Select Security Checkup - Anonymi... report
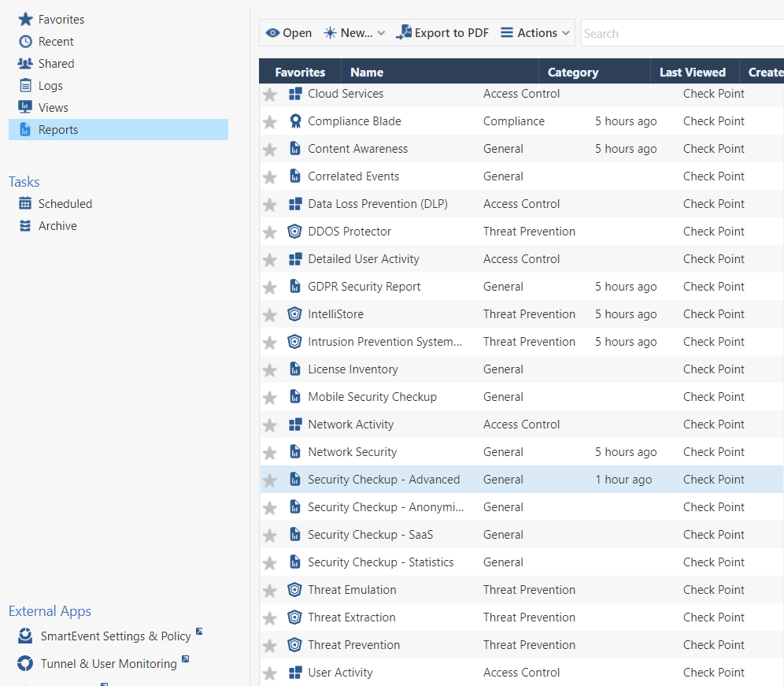The image size is (784, 686). coord(386,507)
